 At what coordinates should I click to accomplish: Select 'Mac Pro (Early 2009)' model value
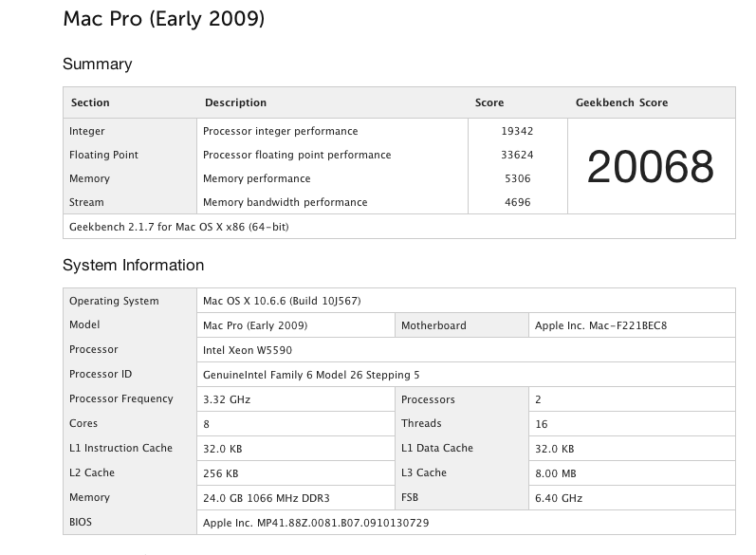pos(255,325)
